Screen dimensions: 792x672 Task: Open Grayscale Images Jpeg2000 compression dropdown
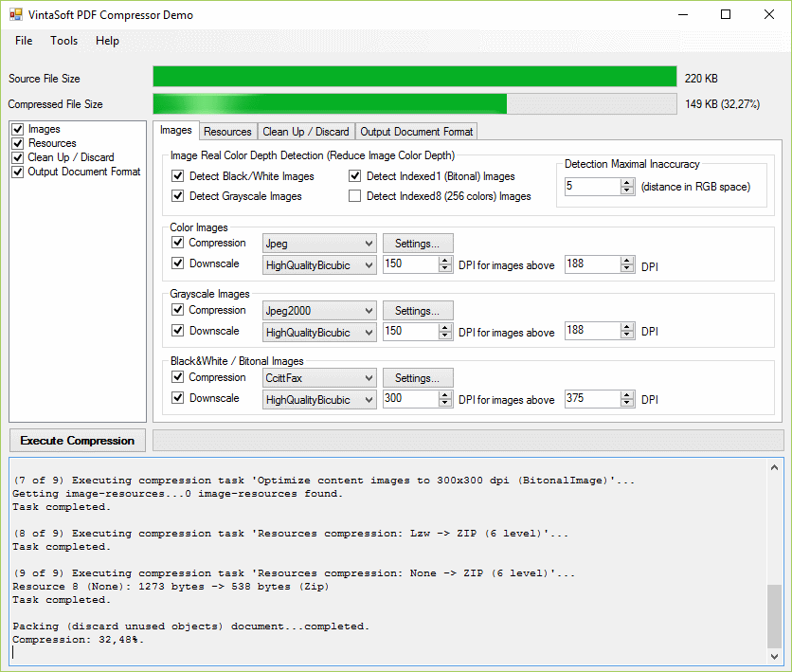(367, 311)
